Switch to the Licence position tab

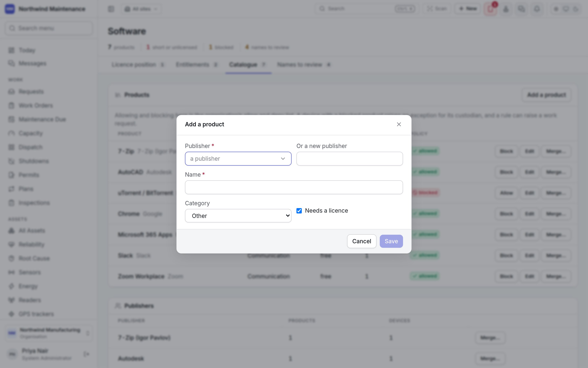pyautogui.click(x=138, y=65)
